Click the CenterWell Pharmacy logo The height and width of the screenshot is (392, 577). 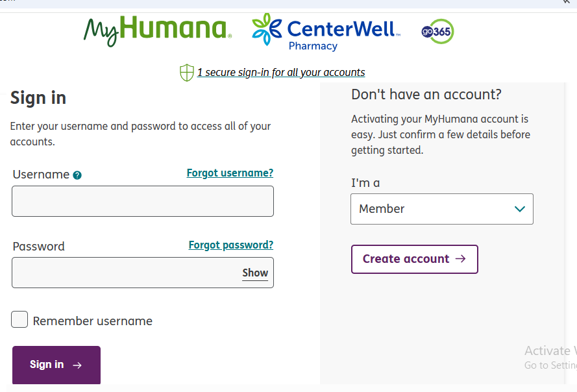click(325, 31)
